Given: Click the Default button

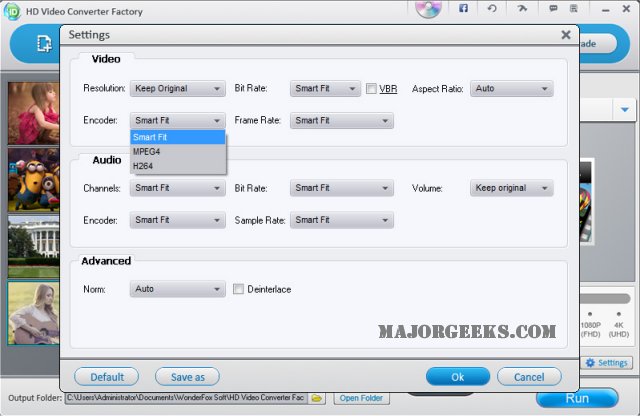Looking at the screenshot, I should 107,377.
